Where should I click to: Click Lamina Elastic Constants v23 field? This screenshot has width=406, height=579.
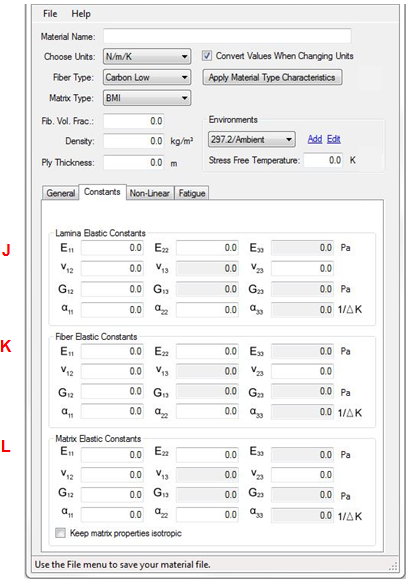[x=302, y=268]
